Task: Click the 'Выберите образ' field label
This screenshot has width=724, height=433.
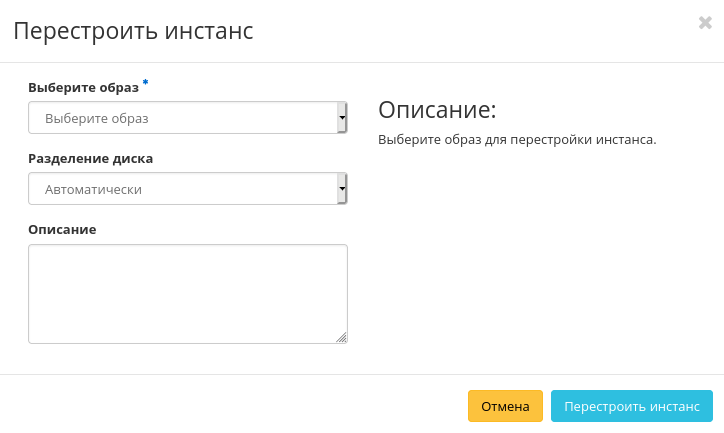Action: [x=83, y=87]
